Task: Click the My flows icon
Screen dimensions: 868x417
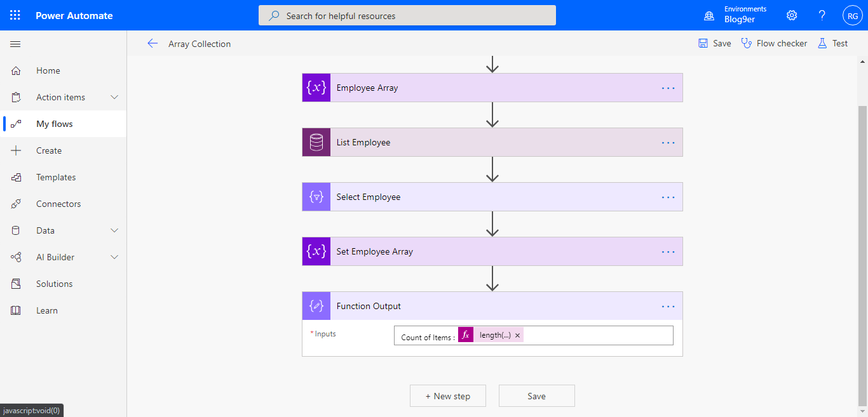Action: [17, 124]
